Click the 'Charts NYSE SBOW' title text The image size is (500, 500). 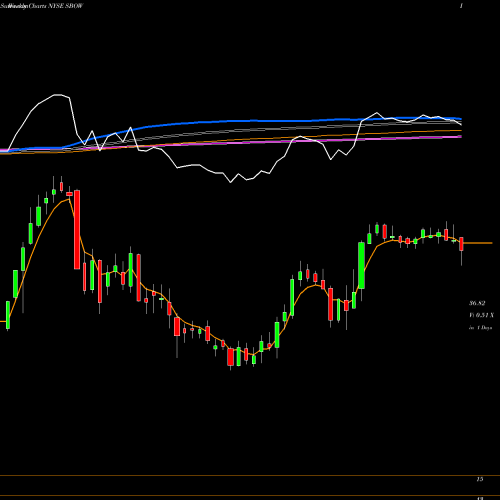56,6
